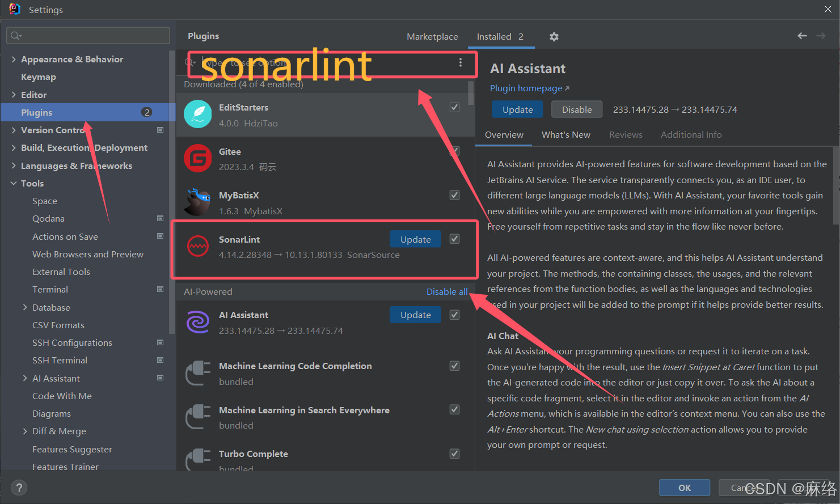This screenshot has width=840, height=504.
Task: Open the plugins settings gear menu
Action: click(554, 36)
